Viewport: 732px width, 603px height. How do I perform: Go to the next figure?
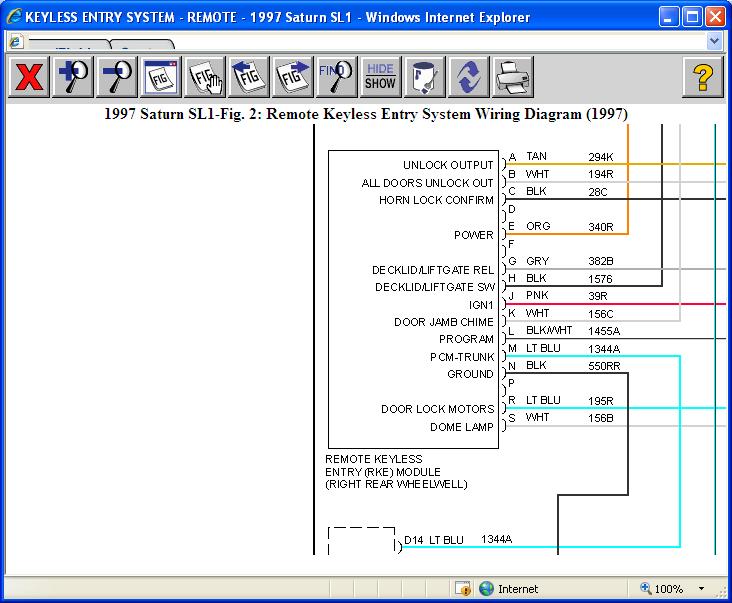(x=293, y=77)
